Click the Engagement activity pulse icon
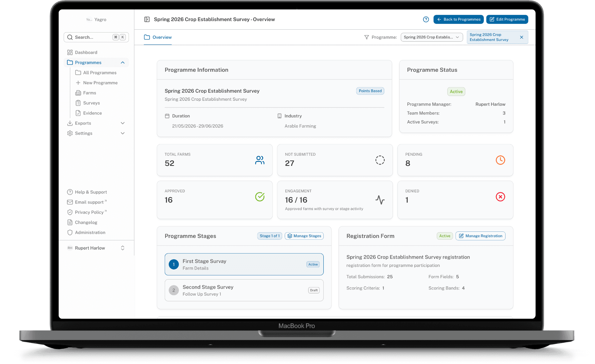The image size is (595, 364). pyautogui.click(x=380, y=200)
